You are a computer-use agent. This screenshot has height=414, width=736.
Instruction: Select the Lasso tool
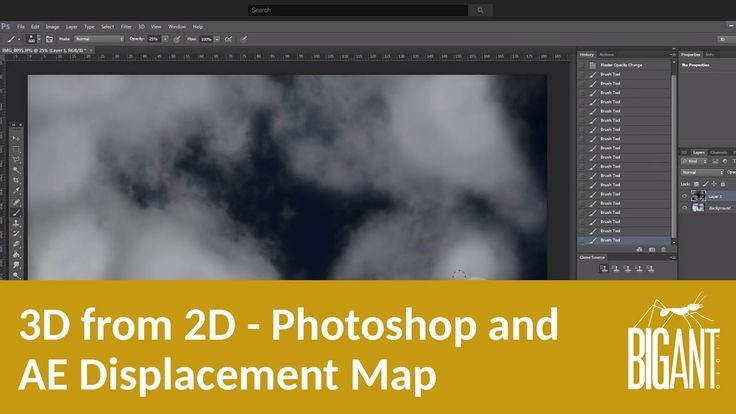click(x=16, y=160)
